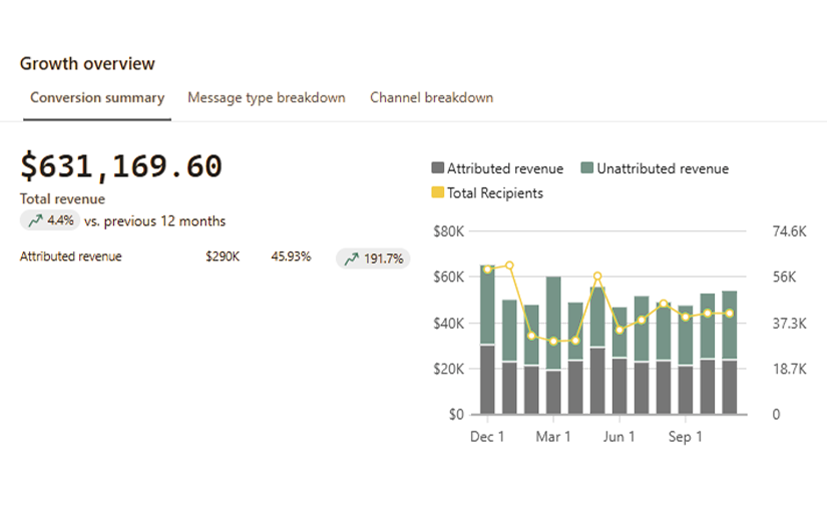Screen dimensions: 827x509
Task: Click the Jun 1 x-axis label
Action: (619, 437)
